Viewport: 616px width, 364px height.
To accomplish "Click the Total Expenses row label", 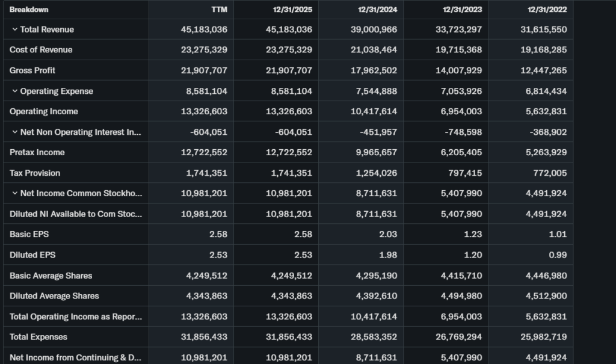I will click(38, 337).
